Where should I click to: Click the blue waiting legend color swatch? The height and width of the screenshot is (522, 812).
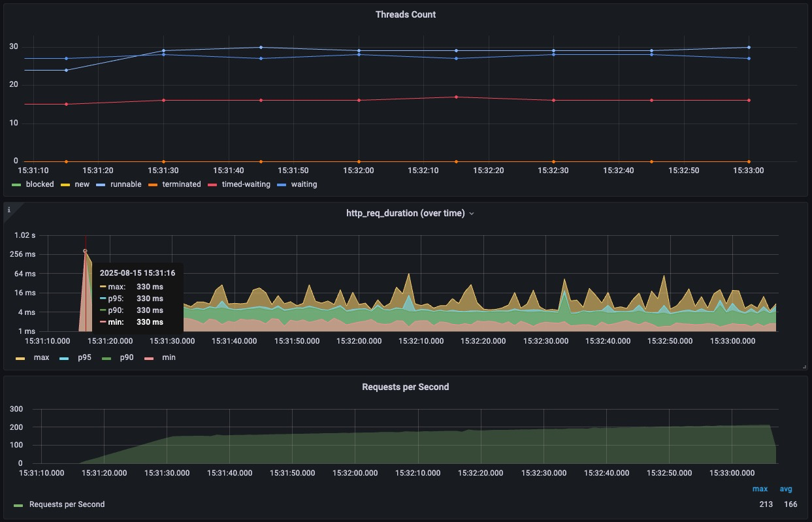(x=282, y=185)
